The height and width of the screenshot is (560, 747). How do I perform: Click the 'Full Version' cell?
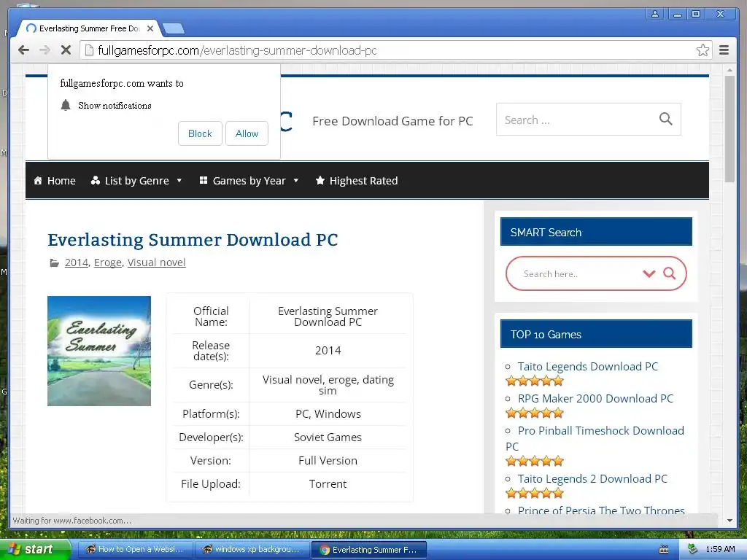tap(328, 461)
